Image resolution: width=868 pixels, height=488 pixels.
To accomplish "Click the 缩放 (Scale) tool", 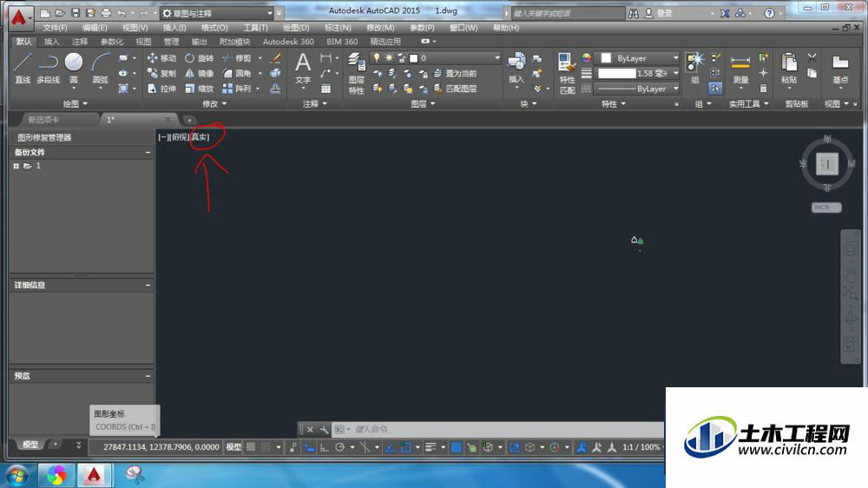I will pyautogui.click(x=200, y=89).
